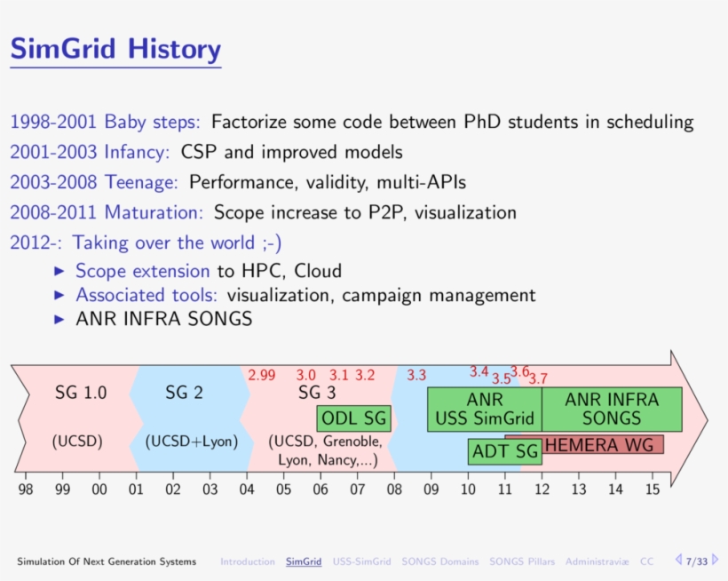Screen dimensions: 728x581
Task: Navigate to SONGS Domains section
Action: pyautogui.click(x=439, y=561)
